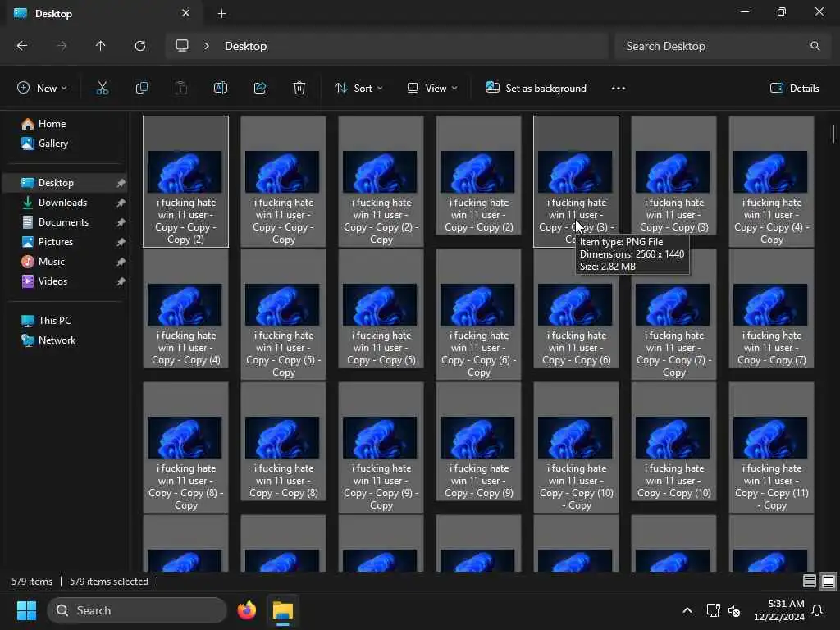The height and width of the screenshot is (630, 840).
Task: Click Set as background button
Action: pyautogui.click(x=536, y=89)
